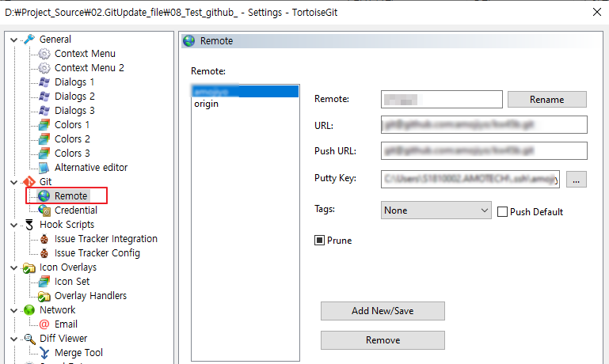609x364 pixels.
Task: Click the Remote globe icon in tree
Action: click(44, 196)
